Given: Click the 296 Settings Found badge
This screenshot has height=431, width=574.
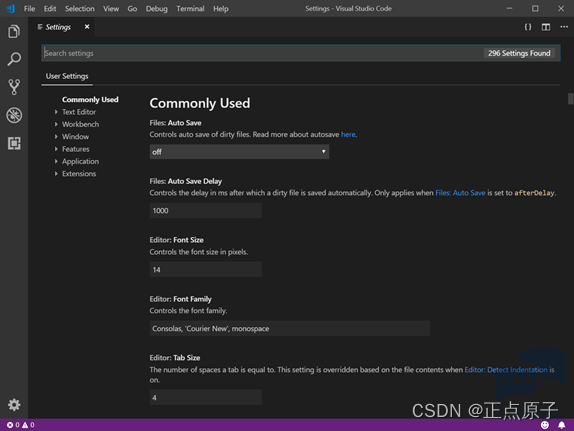Looking at the screenshot, I should [x=519, y=53].
